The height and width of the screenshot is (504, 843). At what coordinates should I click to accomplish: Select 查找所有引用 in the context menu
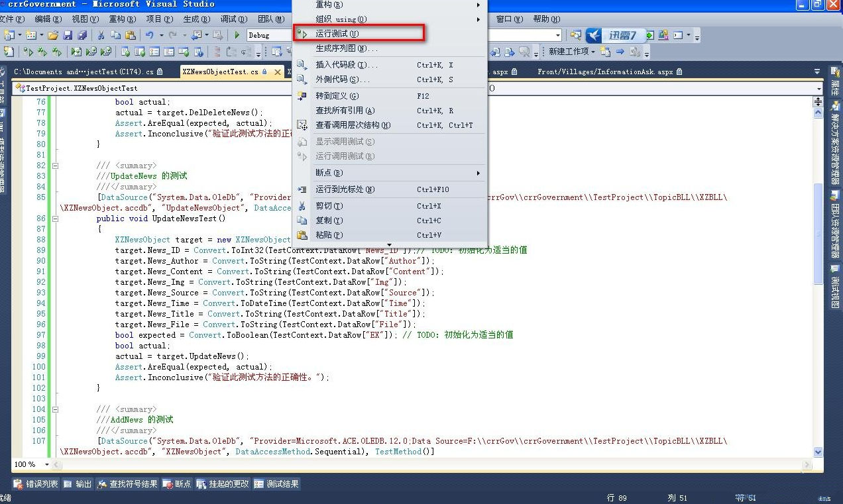coord(345,111)
